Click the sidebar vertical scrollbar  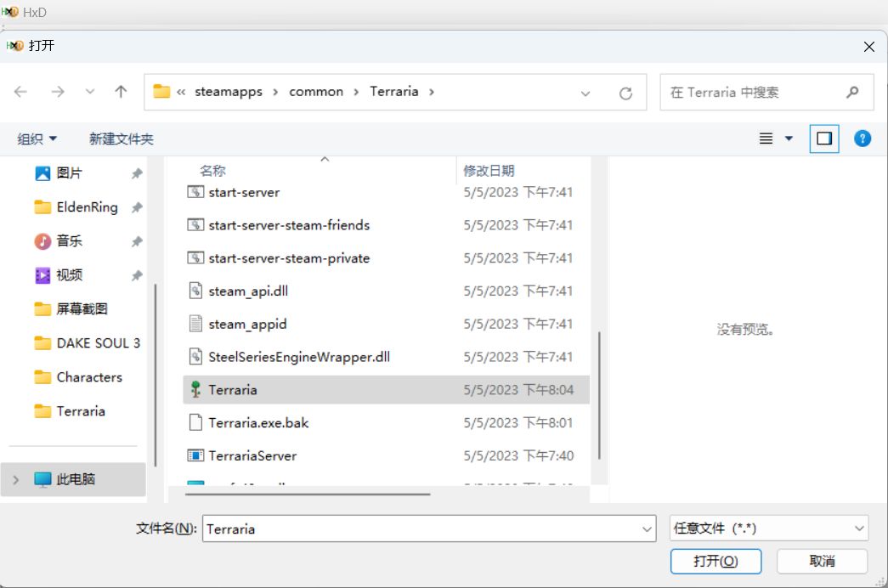[x=155, y=375]
